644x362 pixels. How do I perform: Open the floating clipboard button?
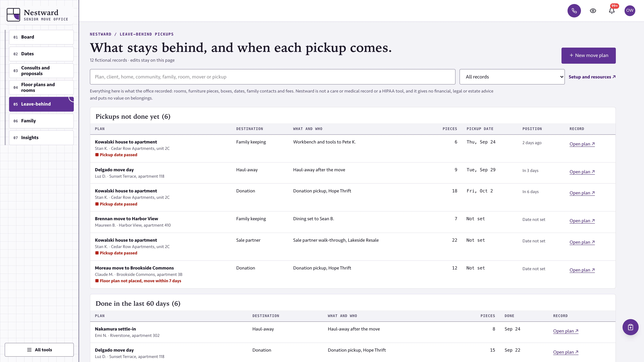click(x=630, y=327)
